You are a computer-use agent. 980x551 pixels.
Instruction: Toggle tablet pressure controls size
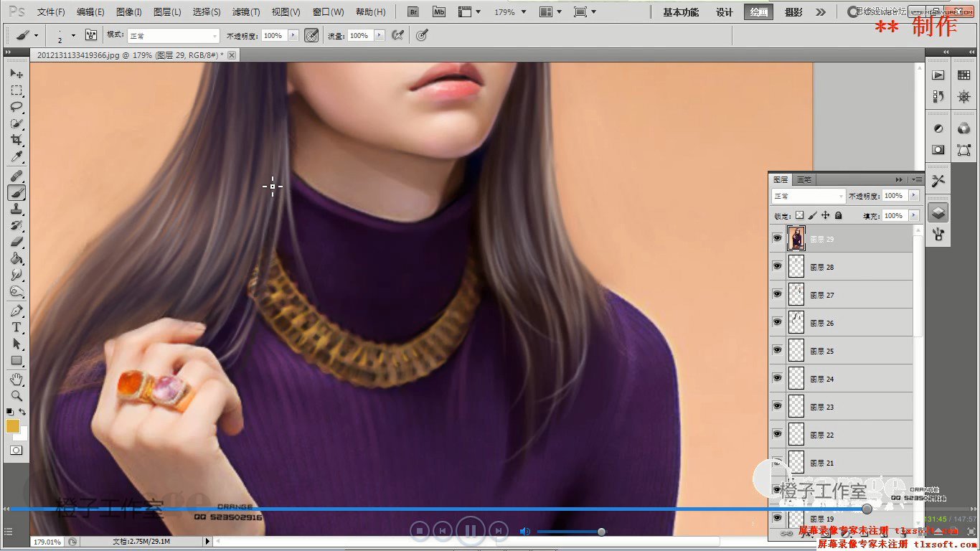point(422,35)
